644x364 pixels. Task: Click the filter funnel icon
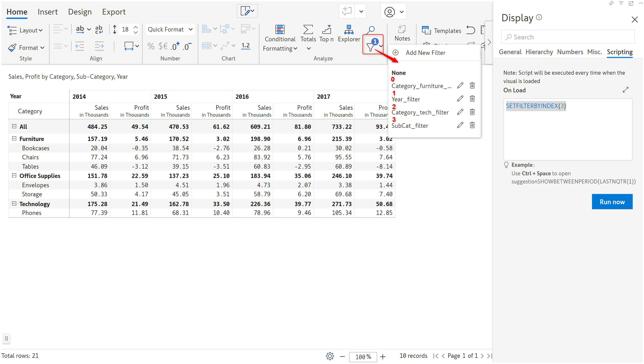[370, 47]
